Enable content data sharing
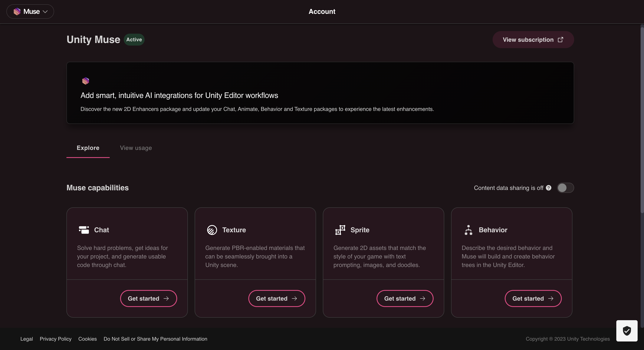Image resolution: width=644 pixels, height=350 pixels. 565,188
